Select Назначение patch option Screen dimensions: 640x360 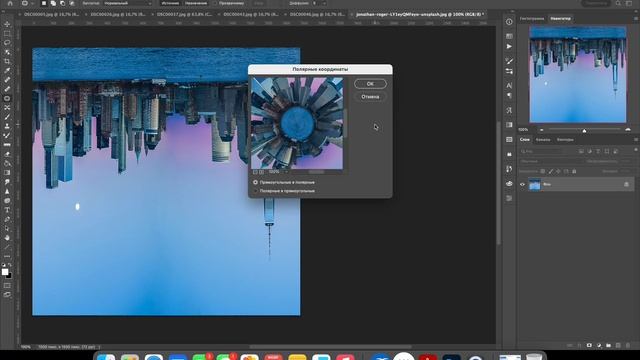click(x=196, y=3)
